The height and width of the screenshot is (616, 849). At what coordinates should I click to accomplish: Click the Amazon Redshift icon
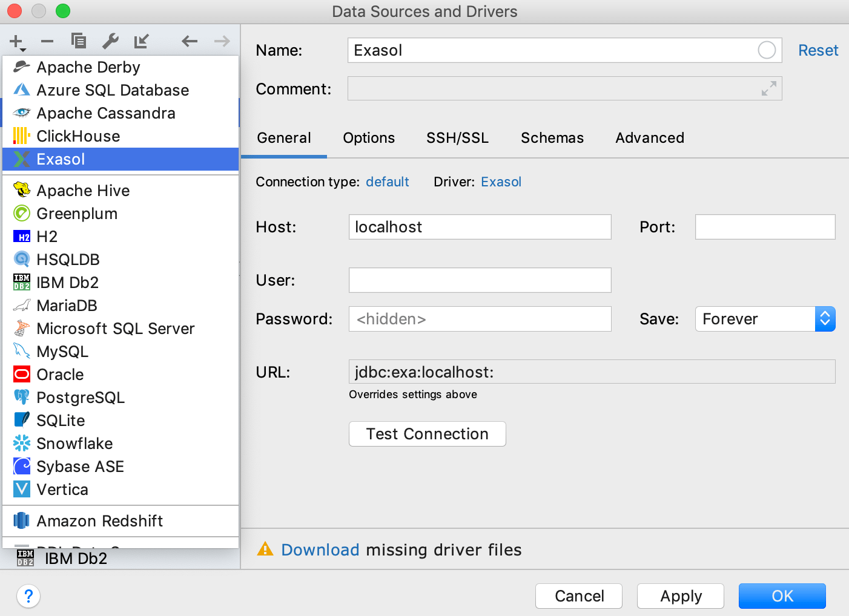pos(22,521)
